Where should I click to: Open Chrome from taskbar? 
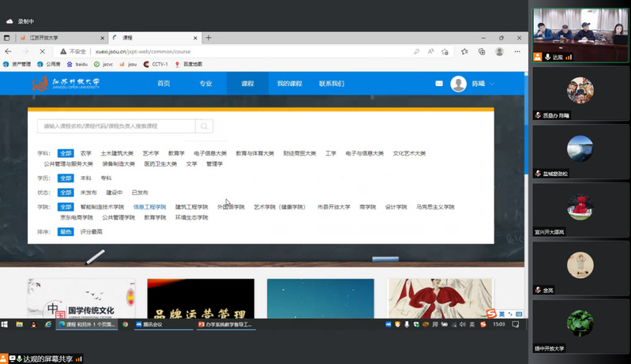click(125, 325)
